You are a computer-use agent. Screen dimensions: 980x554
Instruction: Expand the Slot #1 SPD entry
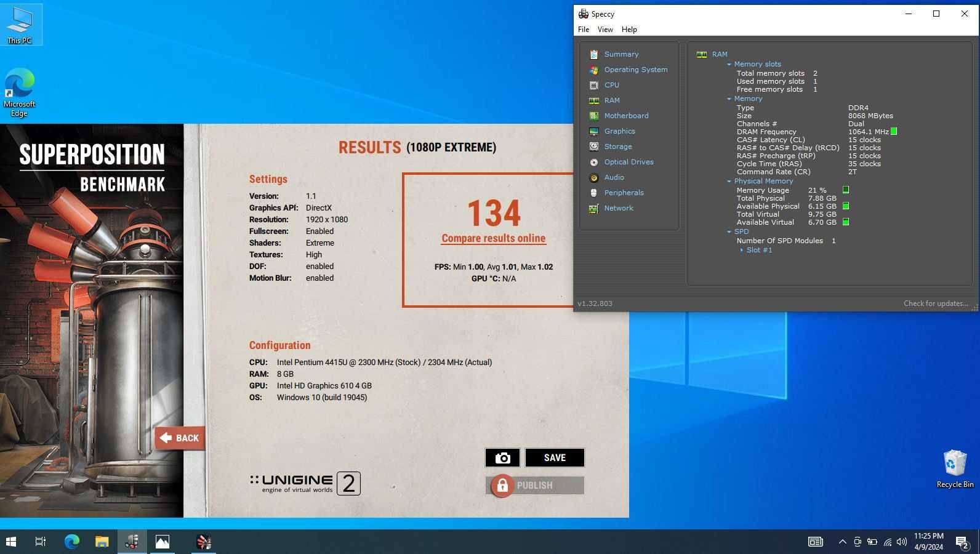[x=742, y=250]
